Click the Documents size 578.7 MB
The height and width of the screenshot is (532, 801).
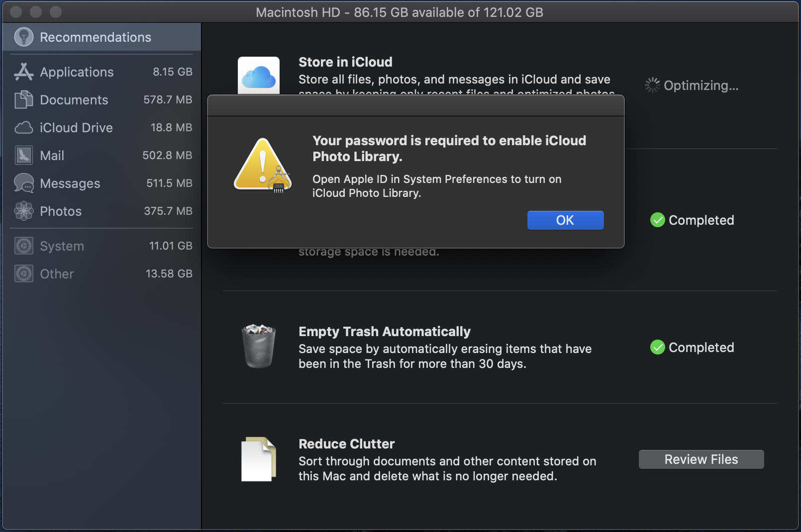[x=168, y=100]
